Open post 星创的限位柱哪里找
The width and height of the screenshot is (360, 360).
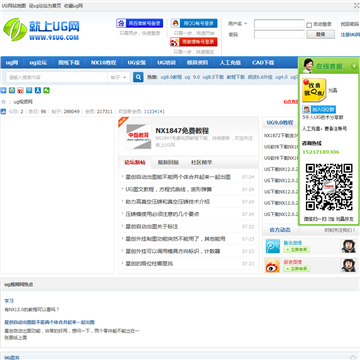click(149, 263)
